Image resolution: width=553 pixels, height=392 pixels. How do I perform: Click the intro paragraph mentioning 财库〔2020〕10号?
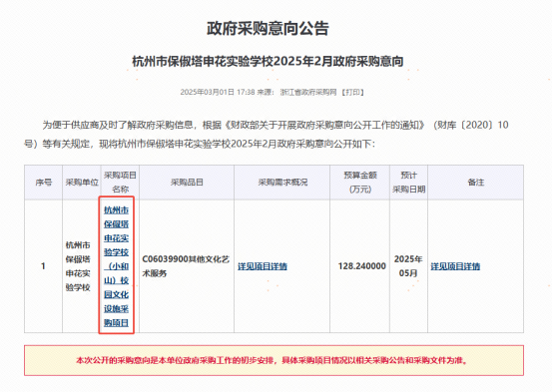(x=267, y=135)
